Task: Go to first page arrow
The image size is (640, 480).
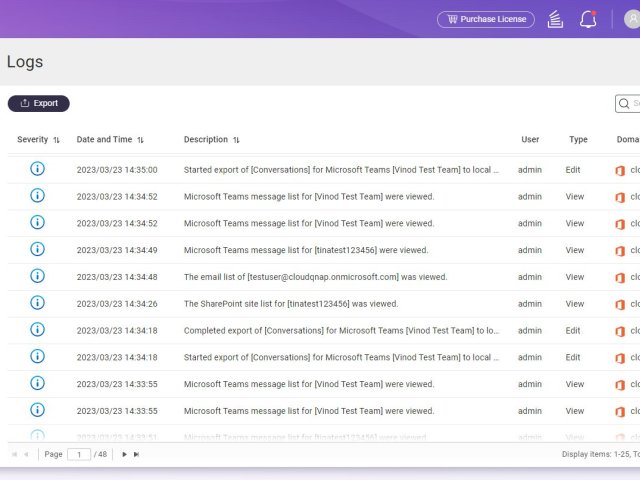Action: point(14,454)
